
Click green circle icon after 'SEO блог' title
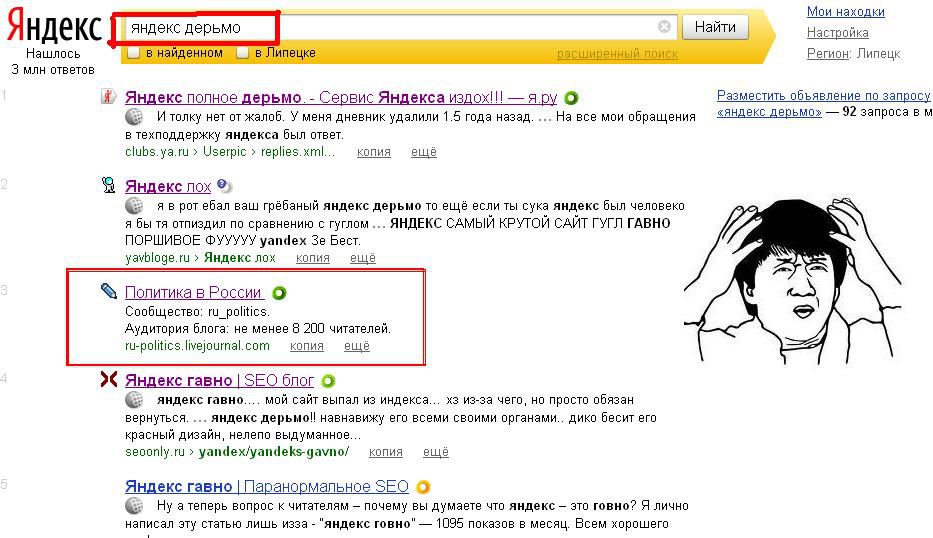click(x=328, y=381)
